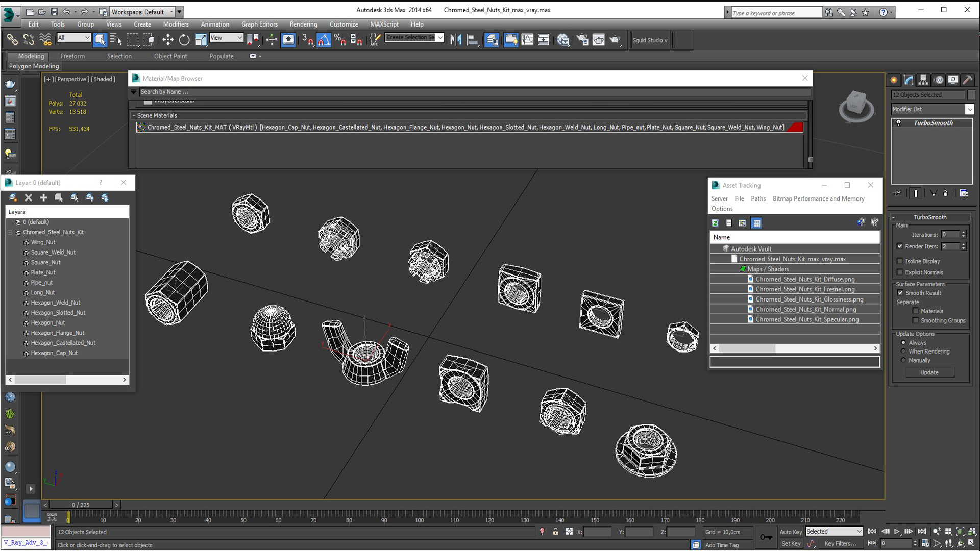This screenshot has height=551, width=980.
Task: Activate the Unlink Selection tool
Action: click(x=29, y=40)
